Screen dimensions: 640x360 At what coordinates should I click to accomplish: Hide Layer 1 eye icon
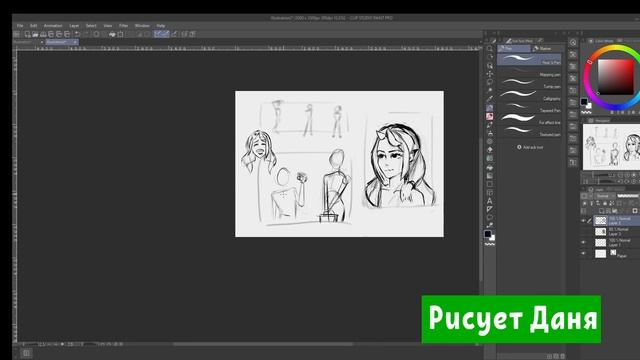pyautogui.click(x=583, y=242)
